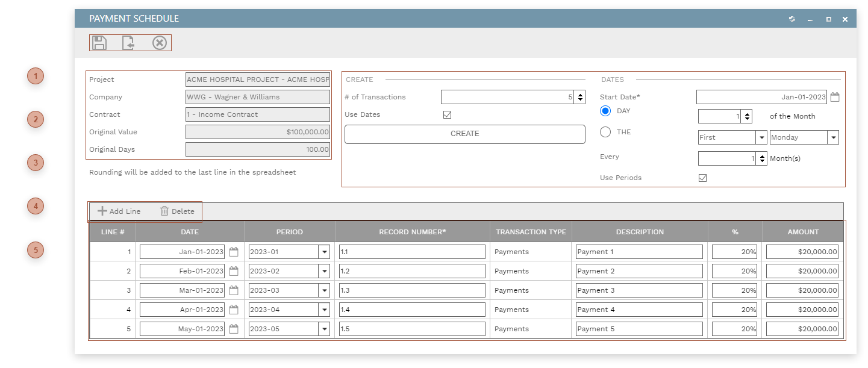
Task: Disable the Use Periods checkbox
Action: 702,178
